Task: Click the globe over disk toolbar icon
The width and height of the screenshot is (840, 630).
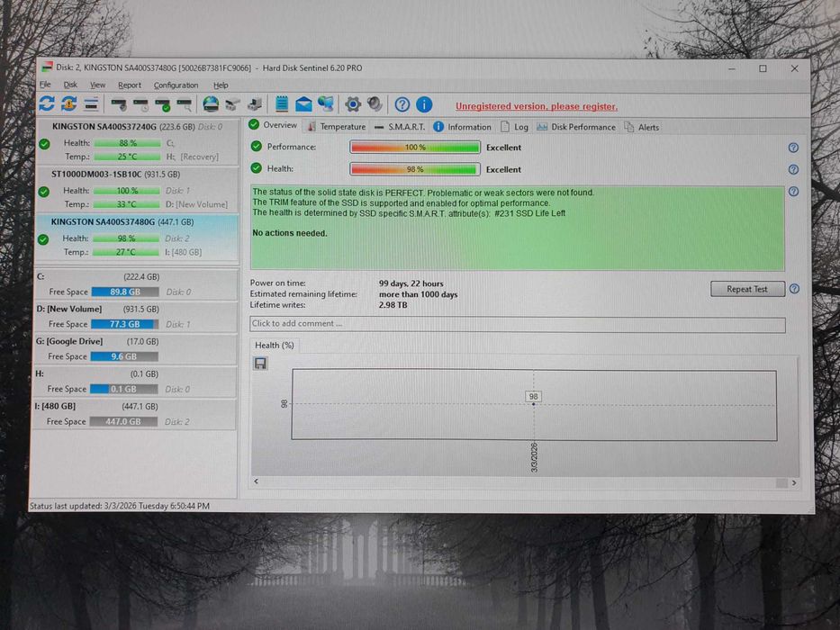Action: point(211,103)
